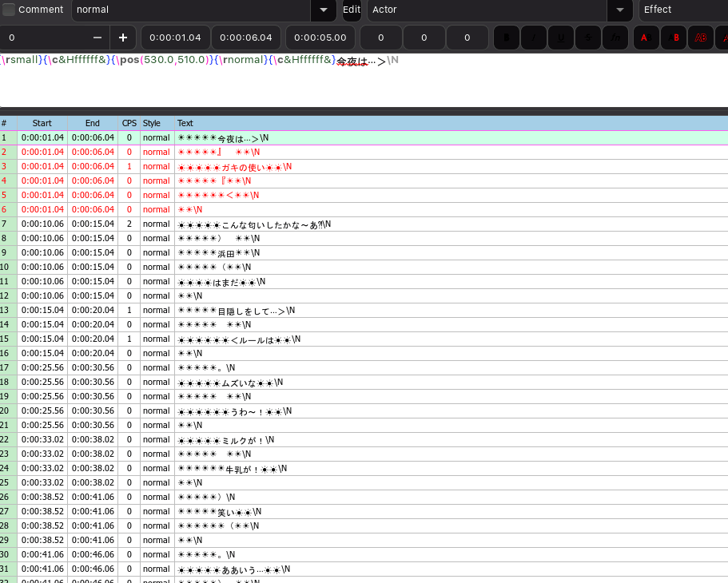Screen dimensions: 728x583
Task: Click end time 0:00:15.04 of row 12
Action: pos(93,295)
